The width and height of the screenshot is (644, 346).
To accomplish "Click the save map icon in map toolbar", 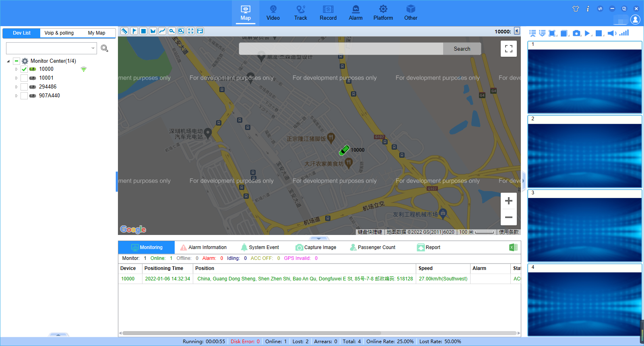I will coord(200,31).
